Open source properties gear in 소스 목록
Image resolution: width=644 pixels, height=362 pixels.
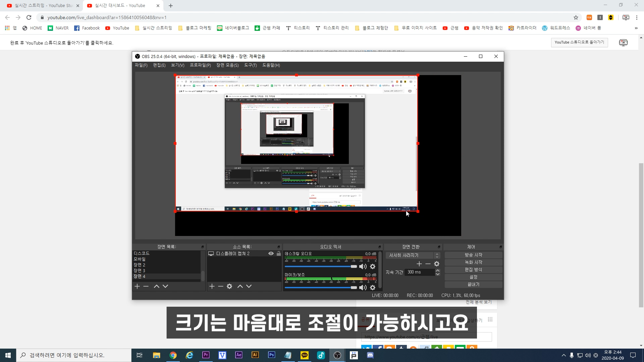point(229,286)
